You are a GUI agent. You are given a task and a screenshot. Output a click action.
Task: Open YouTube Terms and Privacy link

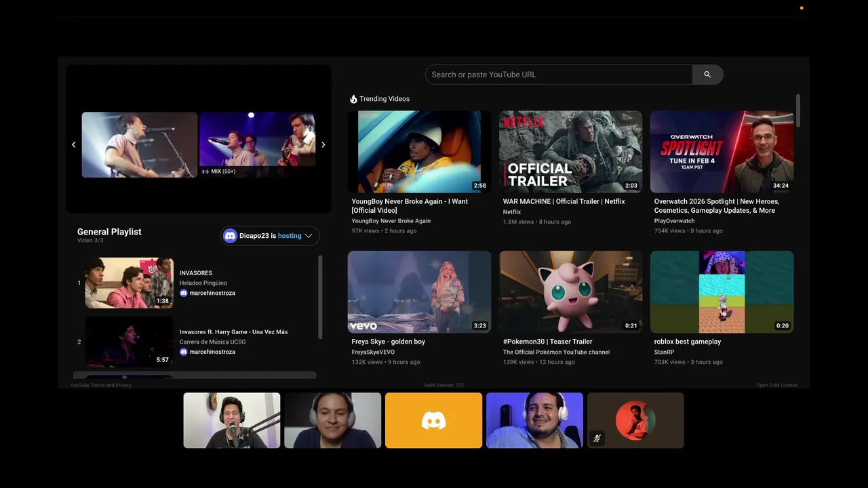click(x=101, y=385)
